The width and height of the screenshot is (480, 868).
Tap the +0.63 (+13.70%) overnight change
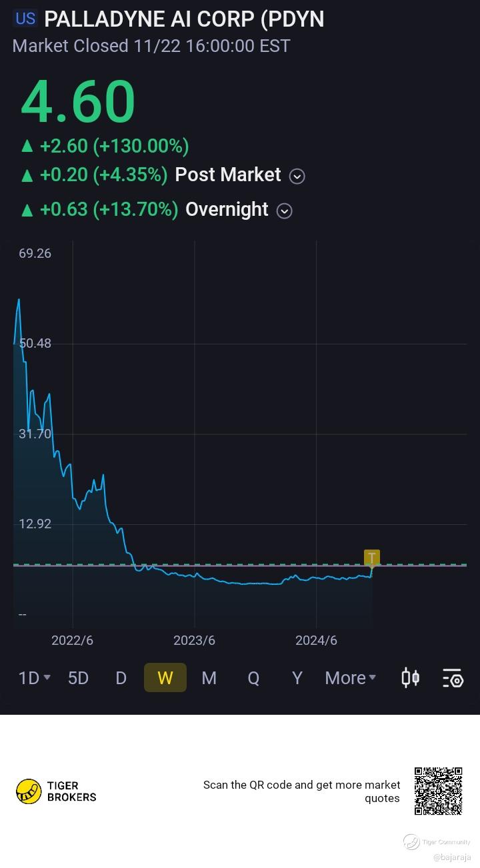pyautogui.click(x=109, y=210)
